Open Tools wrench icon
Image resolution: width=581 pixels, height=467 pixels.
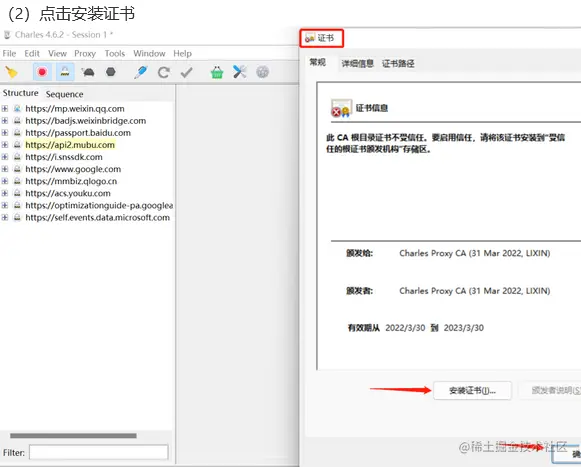tap(239, 72)
